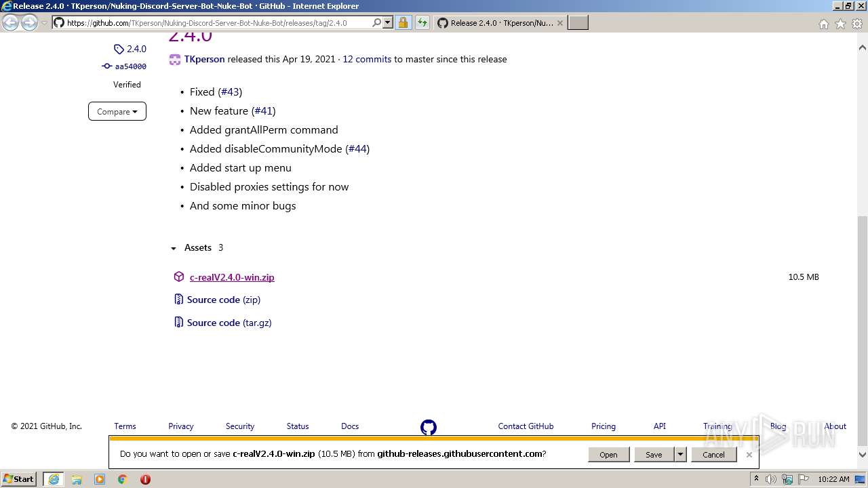Image resolution: width=868 pixels, height=488 pixels.
Task: Open issue #43 link
Action: tap(230, 91)
